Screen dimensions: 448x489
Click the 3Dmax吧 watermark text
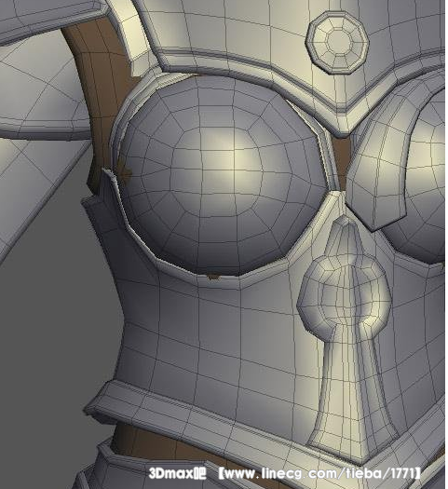point(177,474)
